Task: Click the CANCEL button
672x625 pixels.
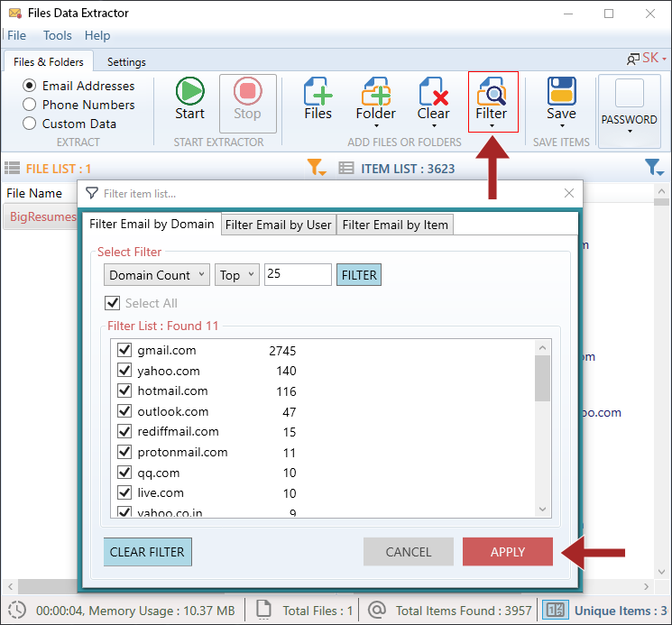Action: click(x=409, y=552)
